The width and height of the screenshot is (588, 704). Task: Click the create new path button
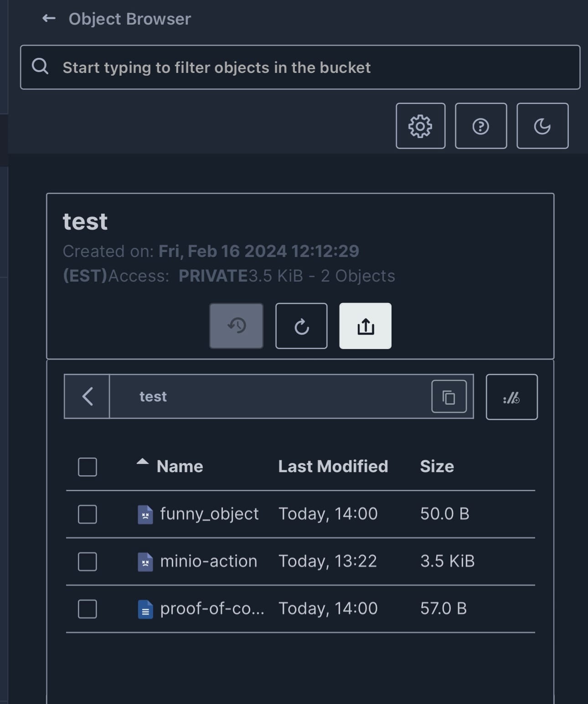pyautogui.click(x=511, y=397)
